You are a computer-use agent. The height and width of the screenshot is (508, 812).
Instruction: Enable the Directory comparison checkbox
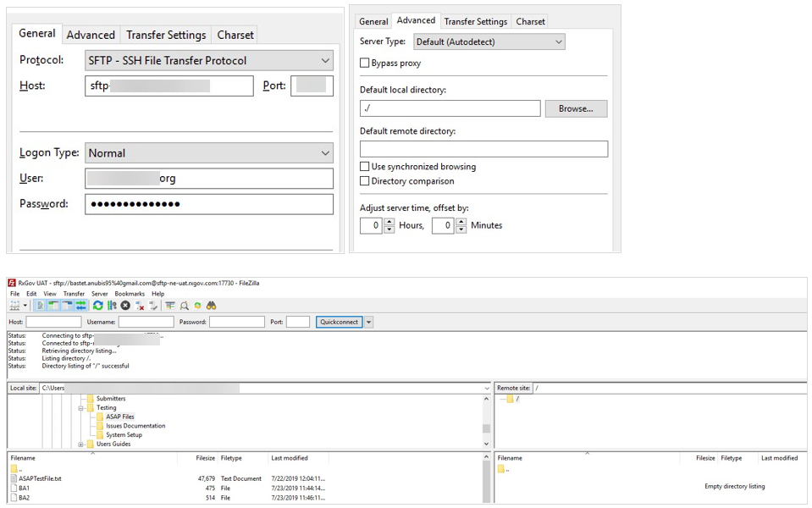pyautogui.click(x=365, y=180)
